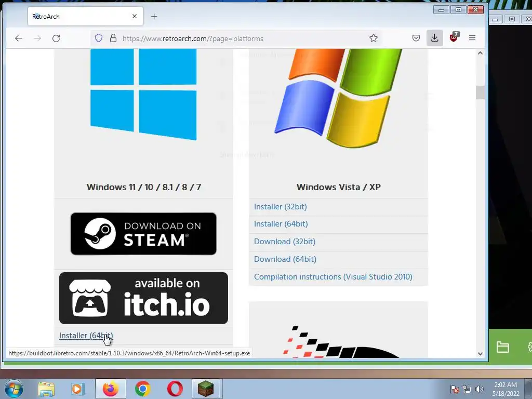Open Google Chrome from taskbar

[142, 389]
